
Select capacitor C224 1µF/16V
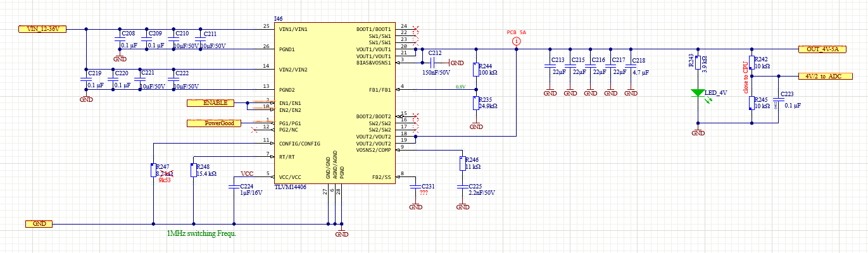coord(234,187)
